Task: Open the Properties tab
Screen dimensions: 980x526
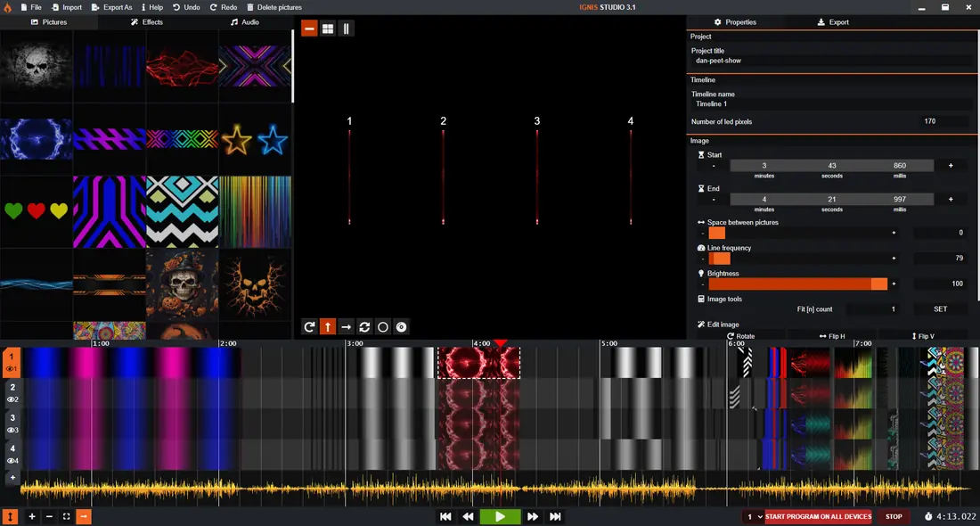Action: [735, 22]
